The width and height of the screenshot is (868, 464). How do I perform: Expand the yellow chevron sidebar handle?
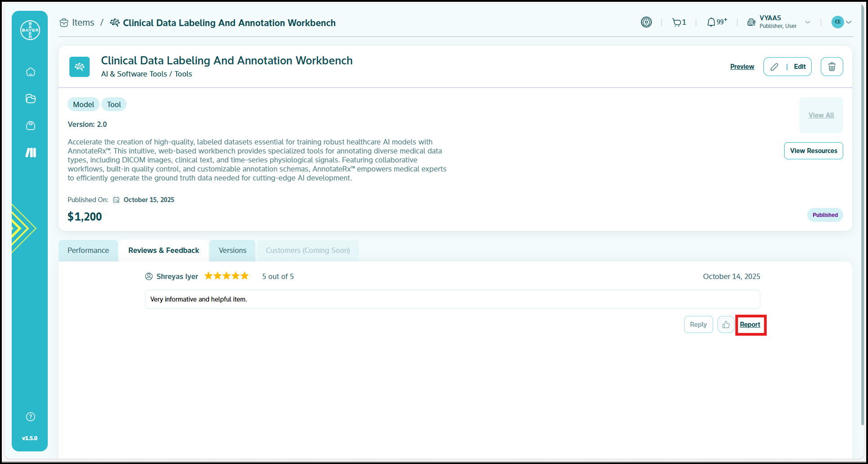[x=23, y=228]
